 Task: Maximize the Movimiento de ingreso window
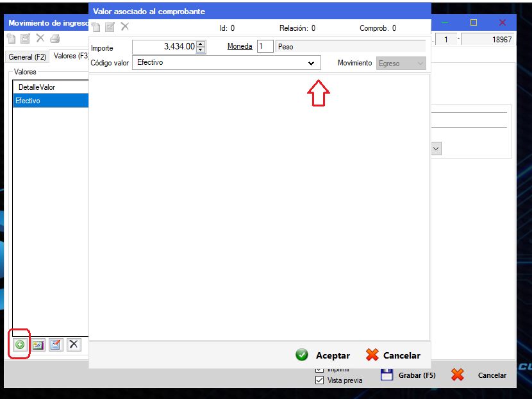tap(474, 22)
